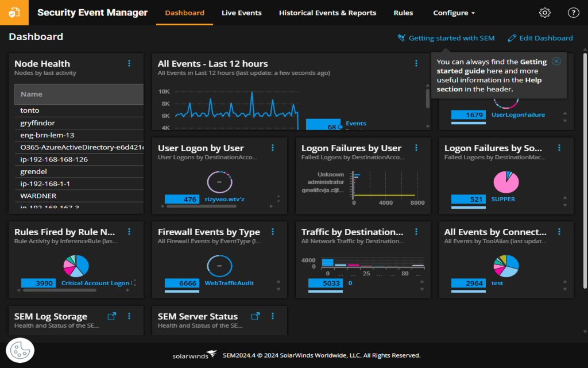Open Logon Failures by User widget menu

coord(416,148)
